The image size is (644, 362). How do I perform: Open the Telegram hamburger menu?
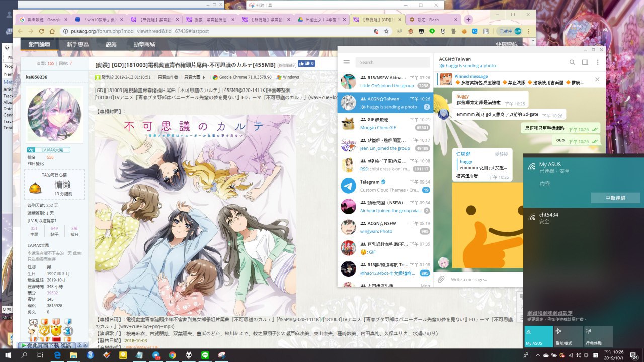point(346,62)
